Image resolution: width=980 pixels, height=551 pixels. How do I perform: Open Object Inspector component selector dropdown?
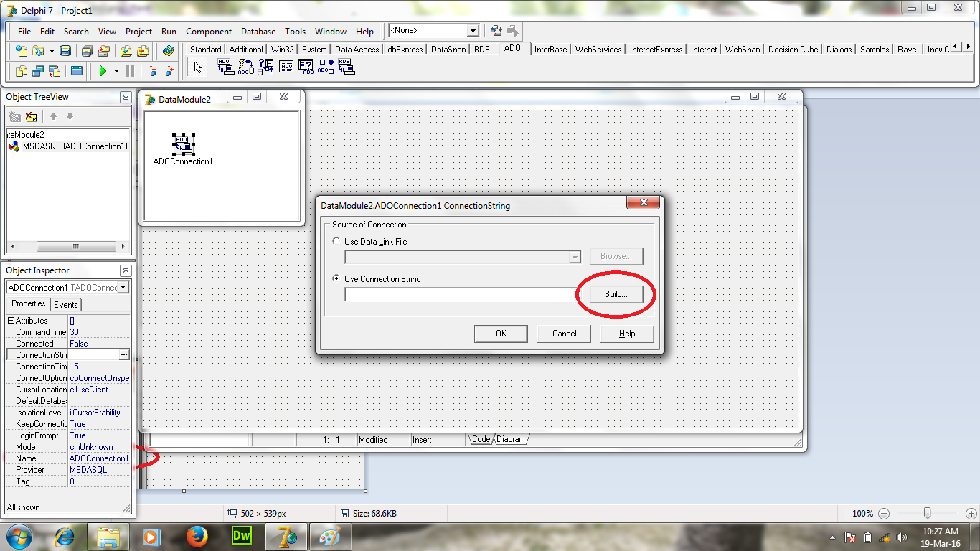[123, 288]
